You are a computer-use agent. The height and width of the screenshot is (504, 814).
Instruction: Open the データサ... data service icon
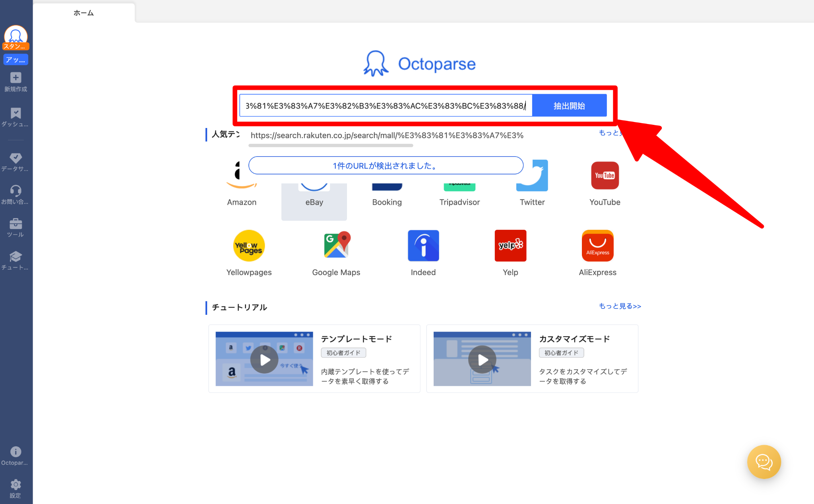pyautogui.click(x=16, y=158)
